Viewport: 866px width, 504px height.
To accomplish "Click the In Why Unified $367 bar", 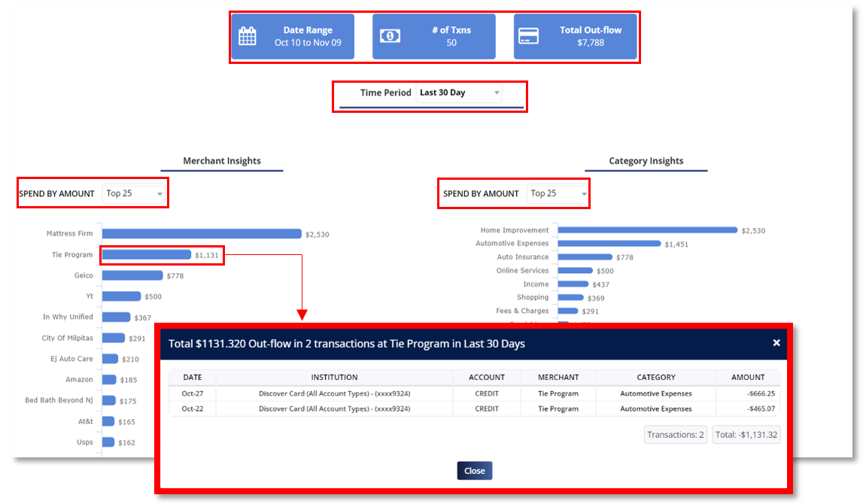I will tap(116, 317).
